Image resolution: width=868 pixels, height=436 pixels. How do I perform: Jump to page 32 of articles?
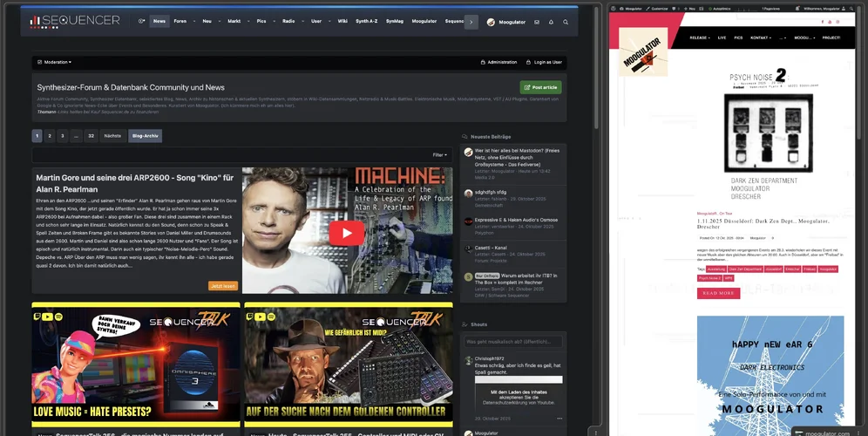pyautogui.click(x=91, y=136)
